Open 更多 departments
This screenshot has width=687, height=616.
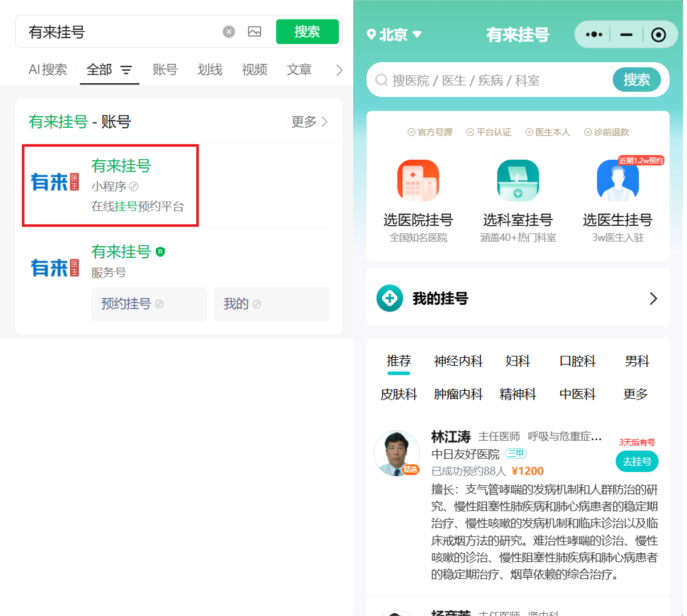click(636, 394)
